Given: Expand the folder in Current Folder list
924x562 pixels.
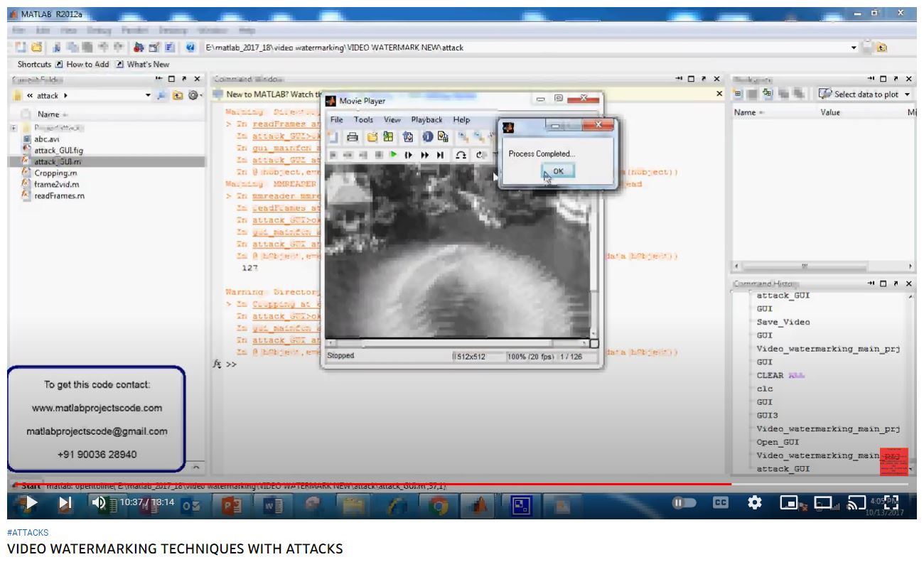Looking at the screenshot, I should coord(14,128).
